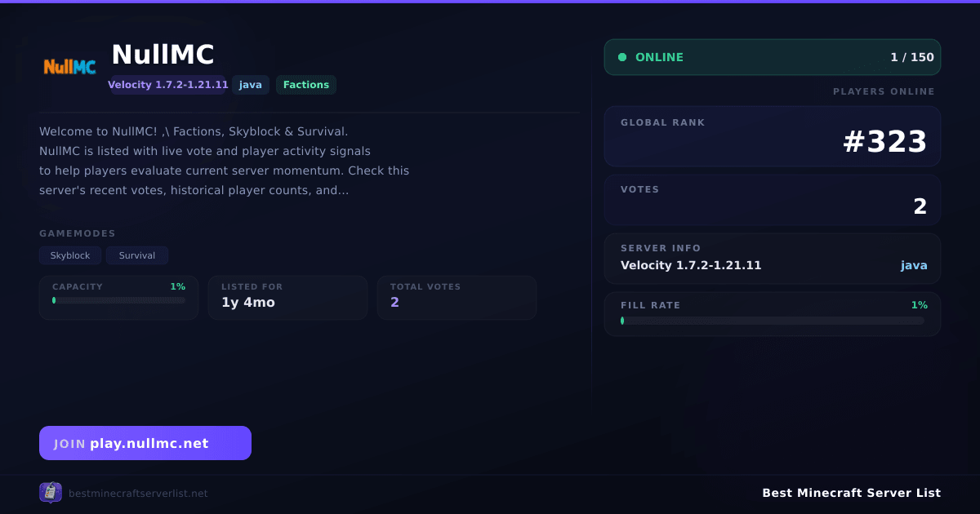Image resolution: width=980 pixels, height=514 pixels.
Task: Click the Fill Rate progress bar
Action: click(x=773, y=321)
